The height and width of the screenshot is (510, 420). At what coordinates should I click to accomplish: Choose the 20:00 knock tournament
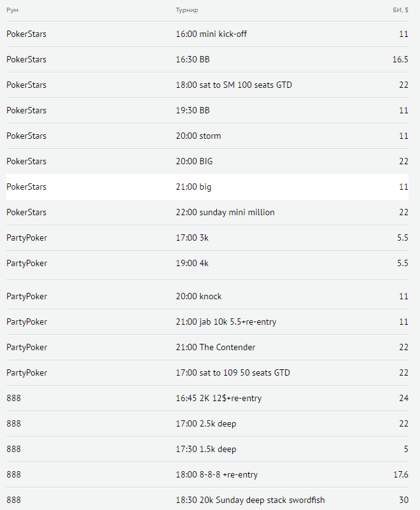point(199,296)
